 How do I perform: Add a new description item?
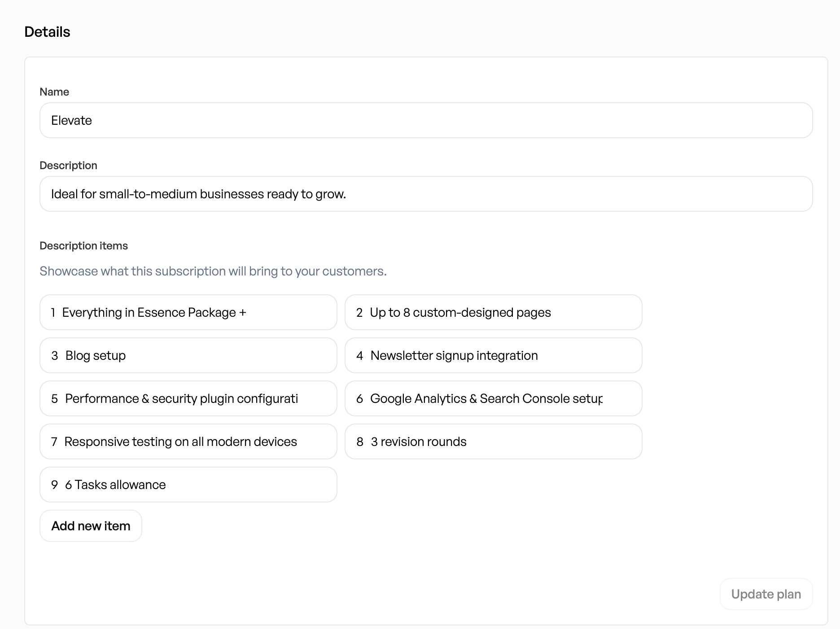tap(91, 526)
